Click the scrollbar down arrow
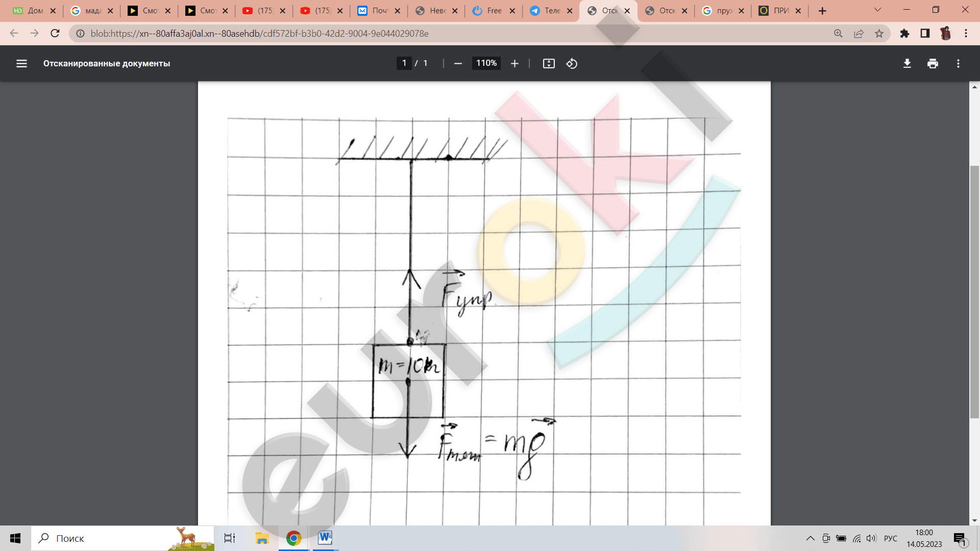The image size is (980, 551). coord(974,521)
